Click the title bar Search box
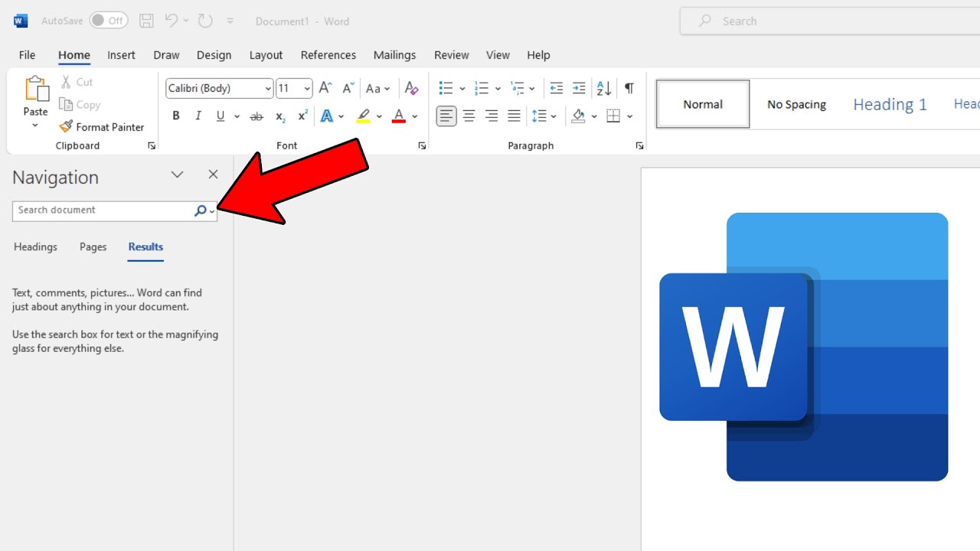Screen dimensions: 980x551 [x=830, y=21]
